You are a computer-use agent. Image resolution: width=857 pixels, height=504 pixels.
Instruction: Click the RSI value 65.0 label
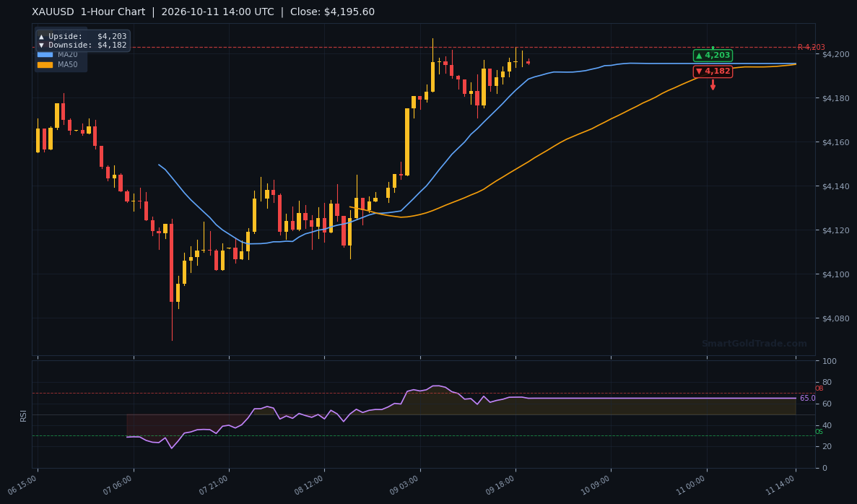click(x=808, y=398)
